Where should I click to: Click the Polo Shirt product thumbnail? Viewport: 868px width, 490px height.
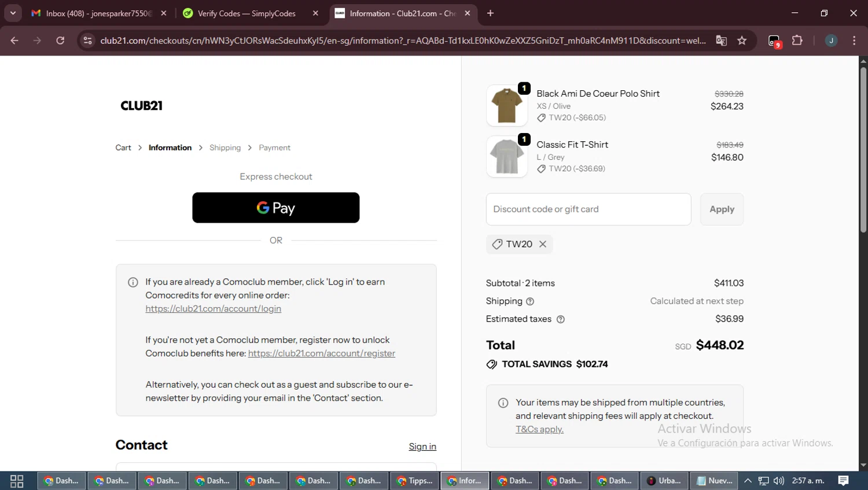[x=507, y=106]
